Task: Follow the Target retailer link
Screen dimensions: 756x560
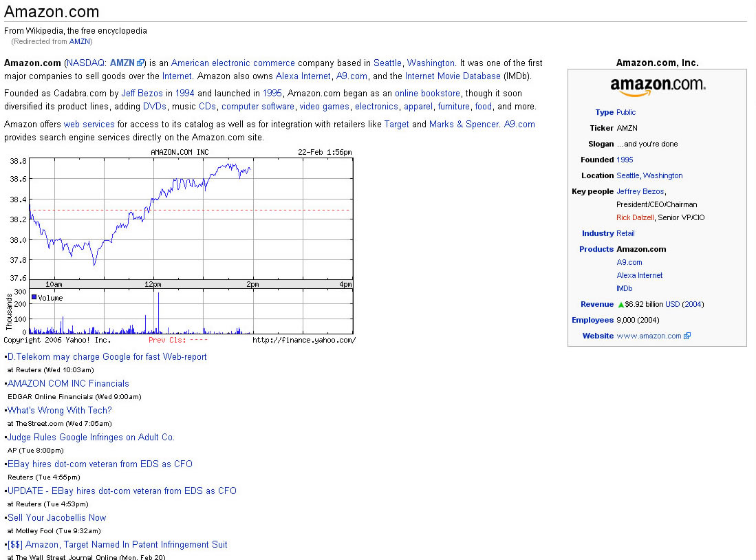Action: [x=396, y=125]
